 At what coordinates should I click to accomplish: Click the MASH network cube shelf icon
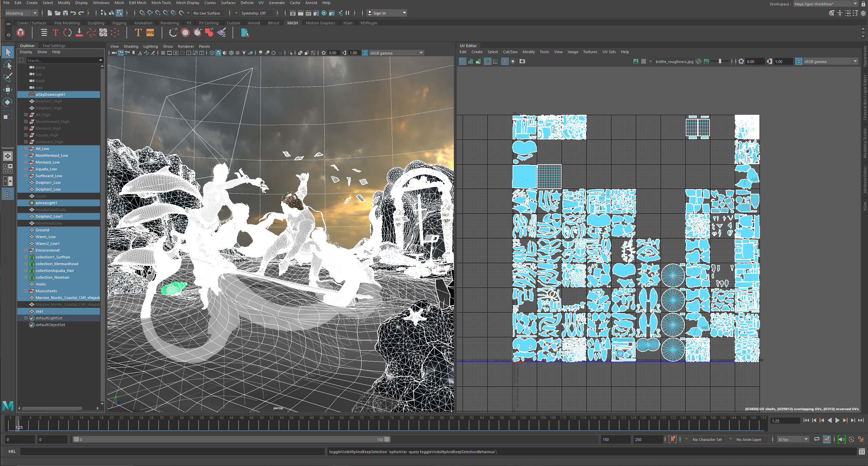(21, 33)
